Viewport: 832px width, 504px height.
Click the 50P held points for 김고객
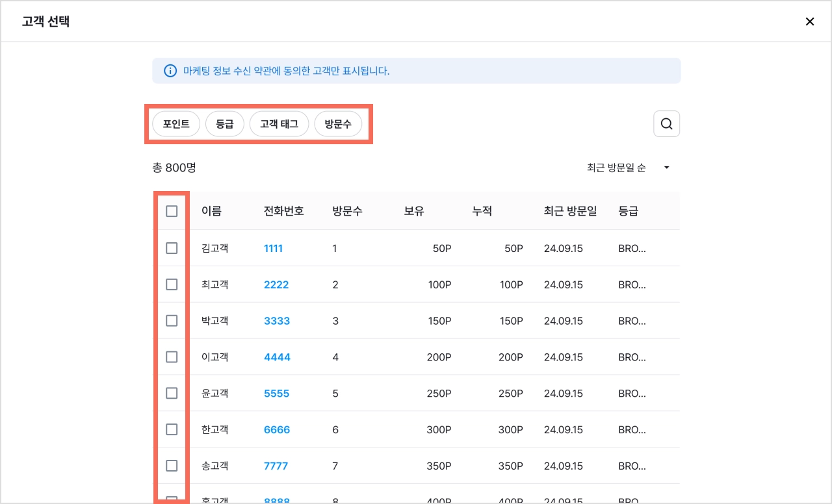pos(442,248)
